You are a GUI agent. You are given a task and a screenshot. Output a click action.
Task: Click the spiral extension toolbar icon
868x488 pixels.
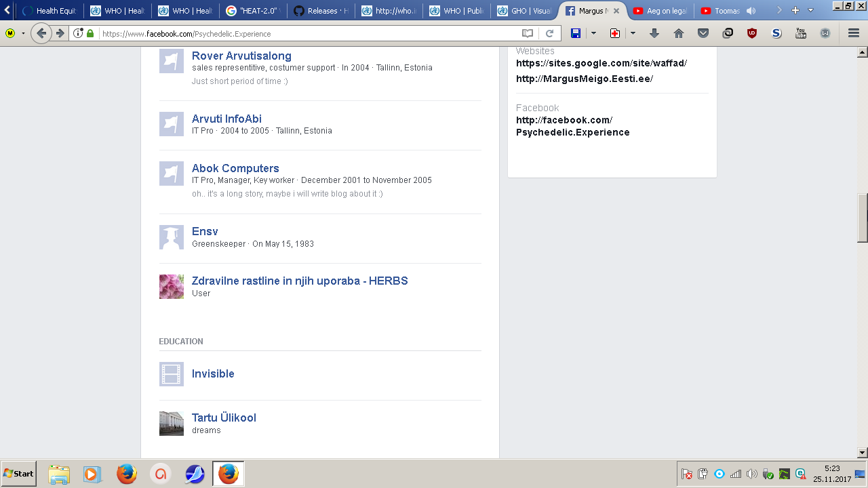click(728, 33)
